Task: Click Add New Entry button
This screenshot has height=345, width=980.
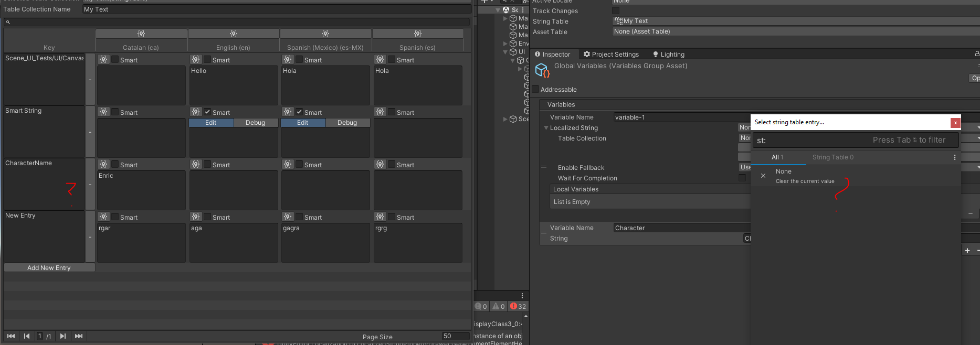Action: pos(49,268)
